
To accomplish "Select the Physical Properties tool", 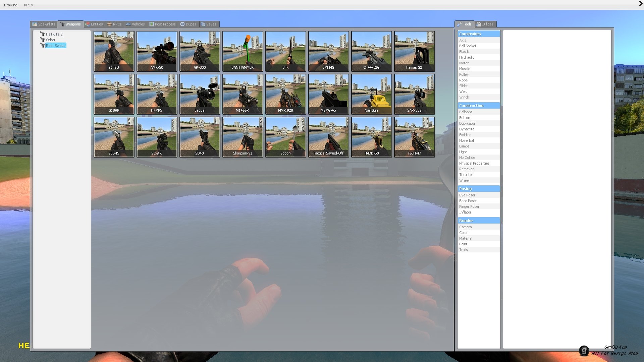I will click(x=479, y=163).
